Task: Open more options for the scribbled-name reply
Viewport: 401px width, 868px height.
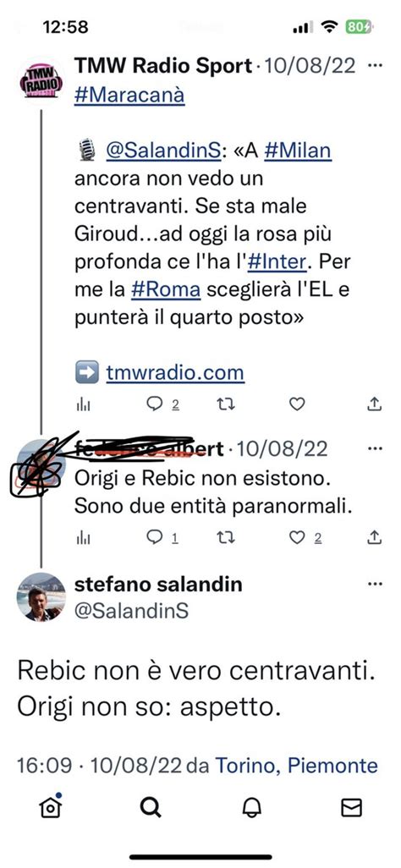Action: pyautogui.click(x=375, y=448)
